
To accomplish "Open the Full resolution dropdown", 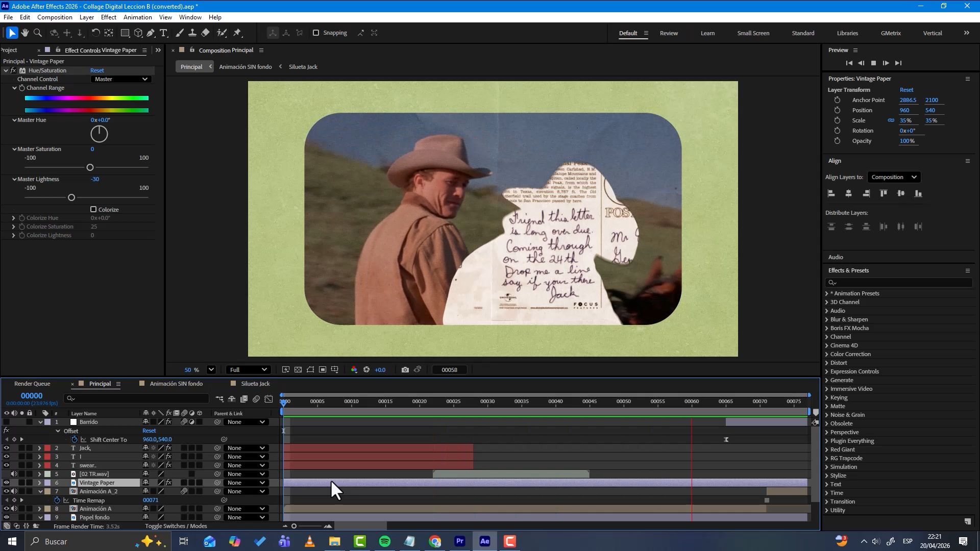I will (249, 370).
